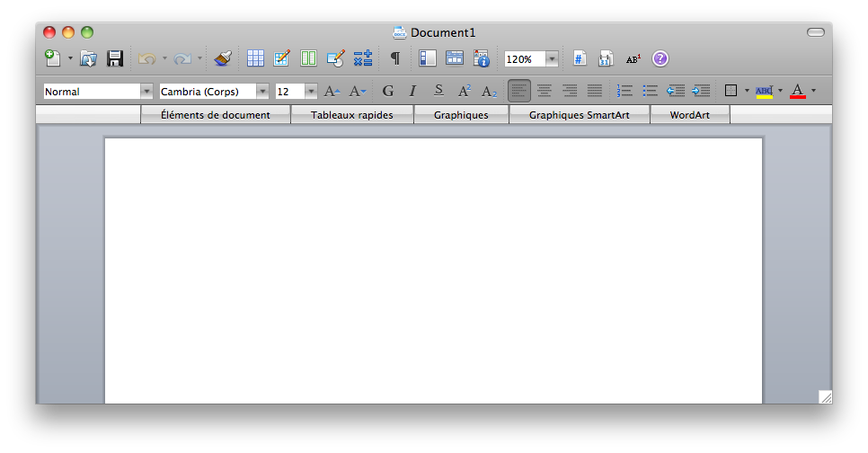
Task: Apply subscript formatting
Action: 489,92
